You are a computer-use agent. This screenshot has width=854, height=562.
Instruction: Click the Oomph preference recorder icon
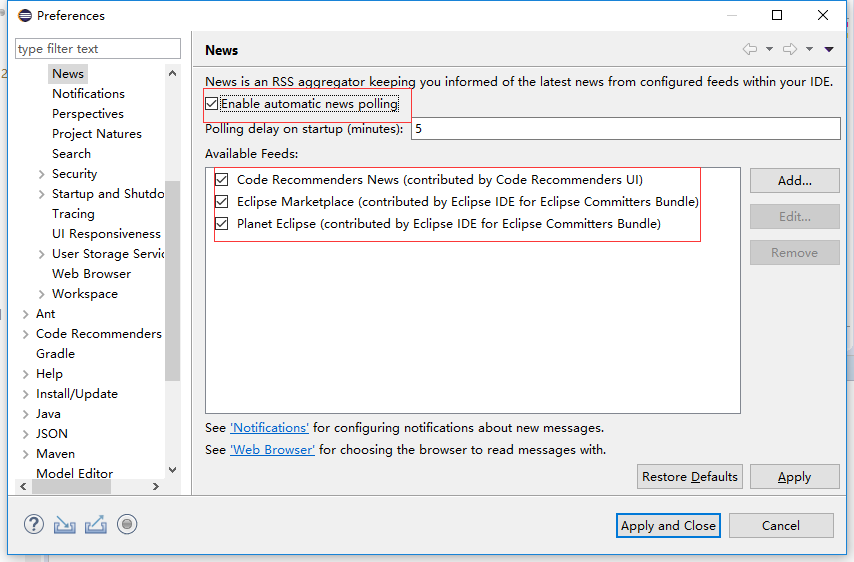click(x=126, y=524)
